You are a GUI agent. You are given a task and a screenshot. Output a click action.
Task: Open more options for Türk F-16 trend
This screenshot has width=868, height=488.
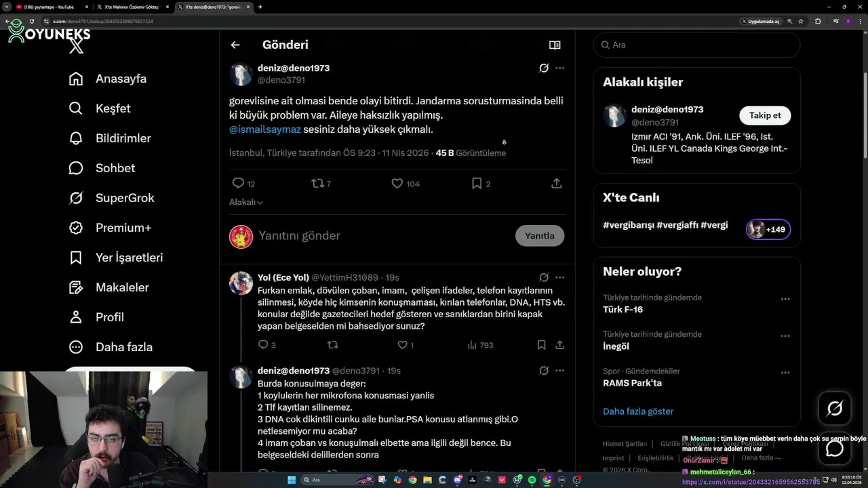[785, 299]
